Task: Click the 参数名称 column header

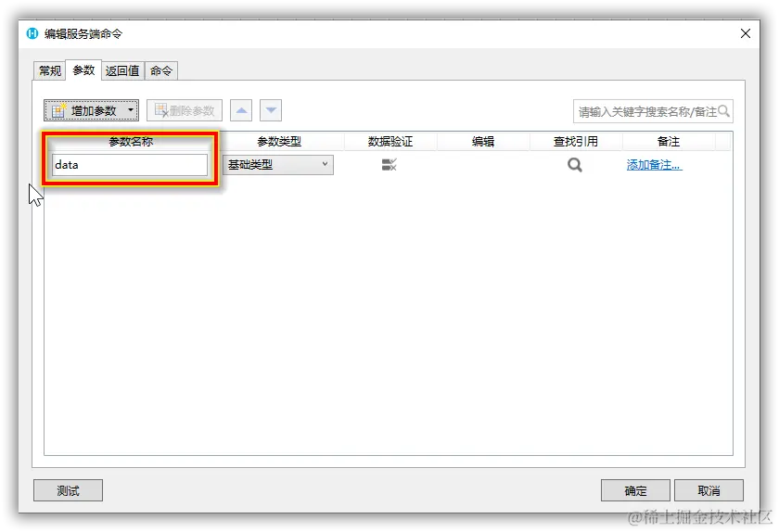Action: tap(131, 142)
